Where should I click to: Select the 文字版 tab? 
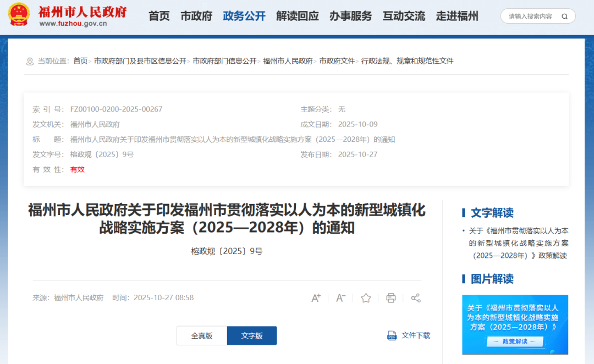[x=252, y=335]
